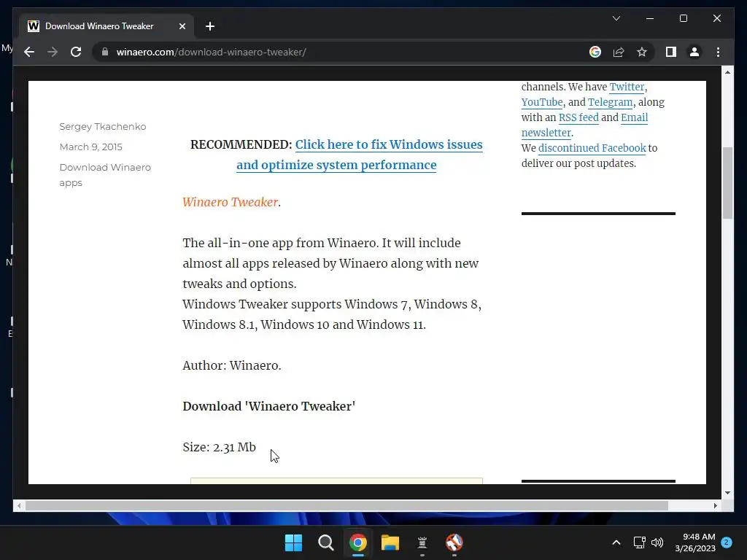The width and height of the screenshot is (747, 560).
Task: Open Sergey Tkachenko author link
Action: (x=102, y=126)
